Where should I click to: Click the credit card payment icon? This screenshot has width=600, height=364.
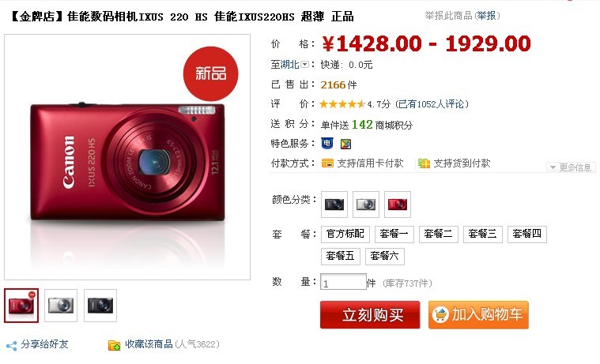pyautogui.click(x=327, y=163)
